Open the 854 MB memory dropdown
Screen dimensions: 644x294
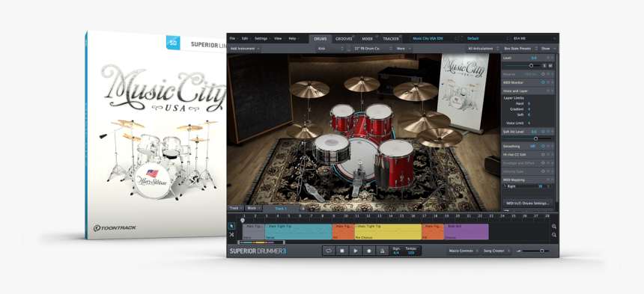pyautogui.click(x=533, y=38)
